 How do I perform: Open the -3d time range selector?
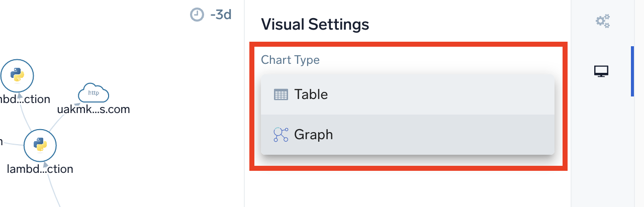pos(221,15)
